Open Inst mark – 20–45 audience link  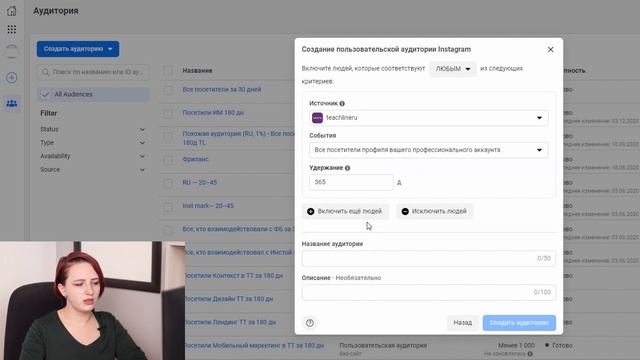tap(208, 206)
